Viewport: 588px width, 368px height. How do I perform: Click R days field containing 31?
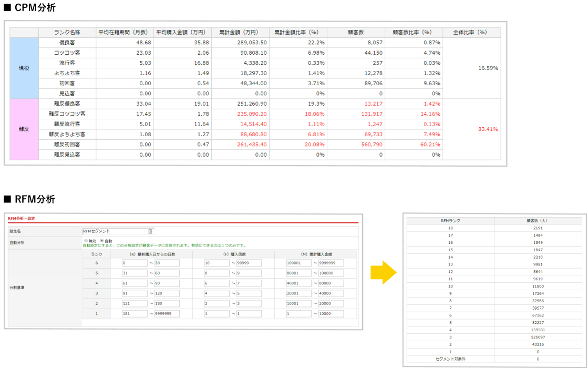point(135,273)
